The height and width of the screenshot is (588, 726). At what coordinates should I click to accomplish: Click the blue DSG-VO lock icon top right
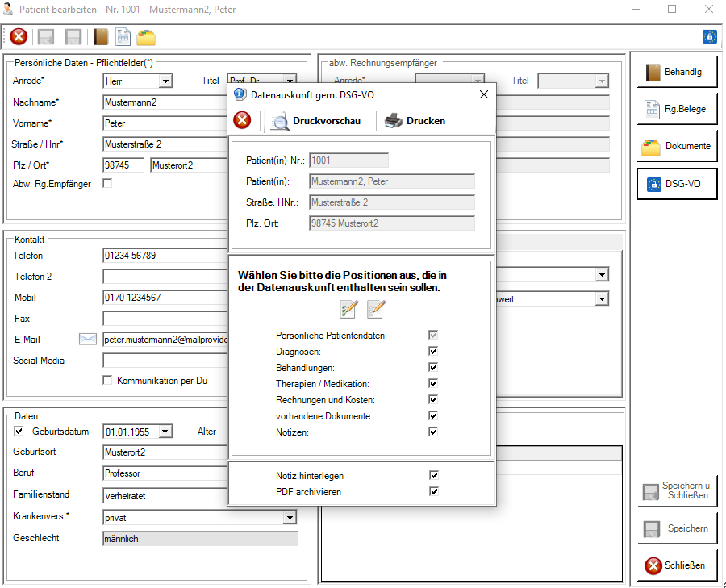[x=709, y=36]
